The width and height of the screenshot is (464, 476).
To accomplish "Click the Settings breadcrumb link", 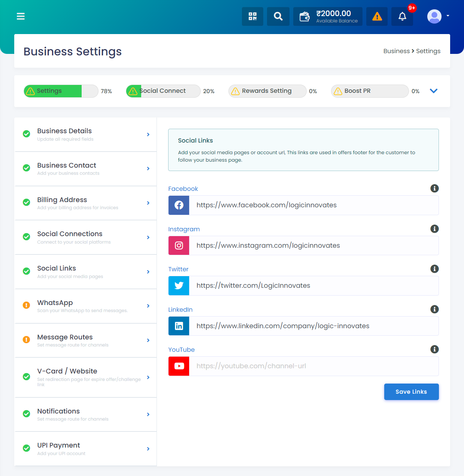I will [x=428, y=51].
